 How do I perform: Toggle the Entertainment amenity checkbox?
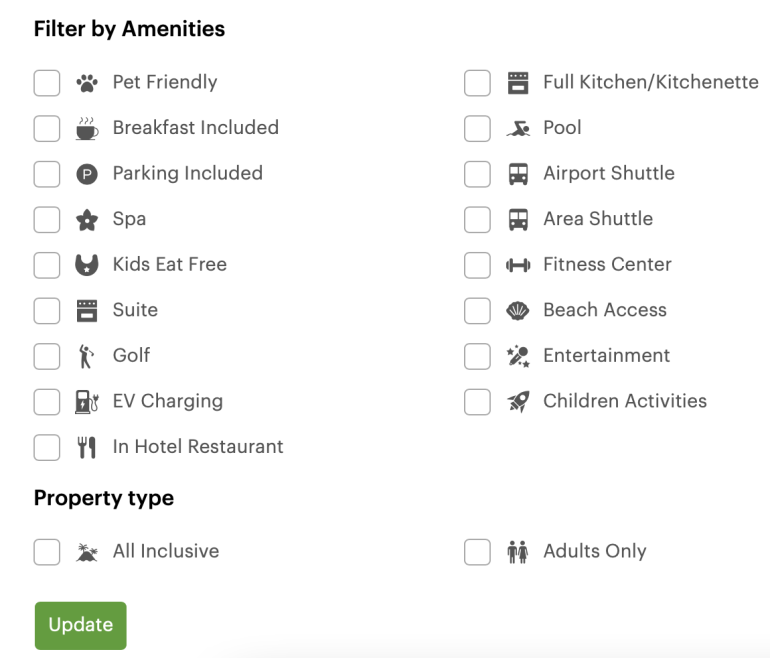(477, 356)
